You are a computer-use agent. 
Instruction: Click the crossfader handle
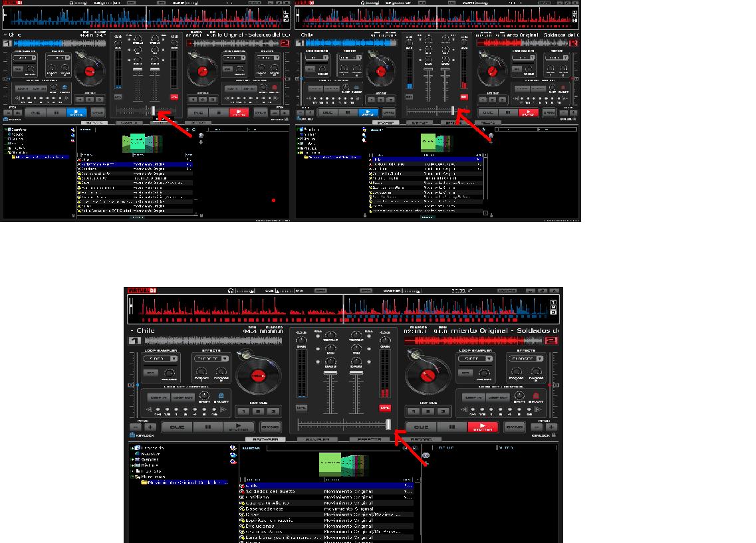pos(389,423)
